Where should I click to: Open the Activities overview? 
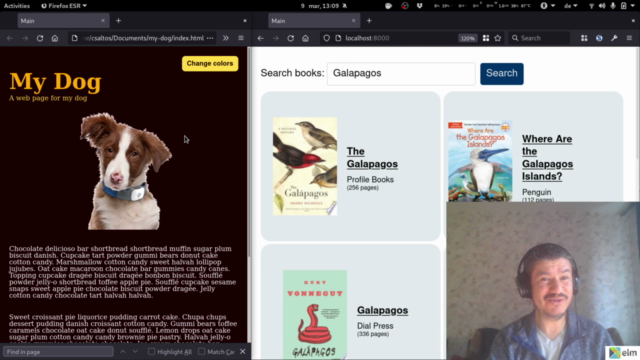(x=17, y=6)
